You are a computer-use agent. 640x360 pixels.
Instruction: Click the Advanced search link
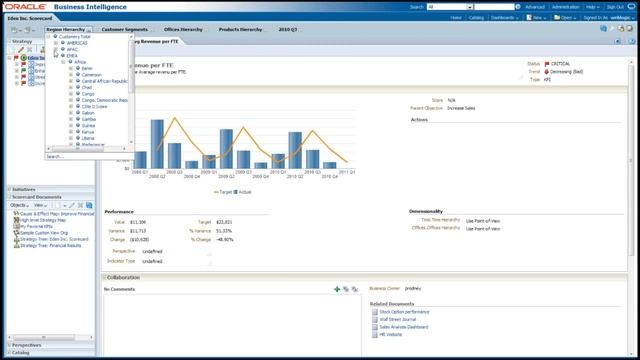(x=535, y=7)
